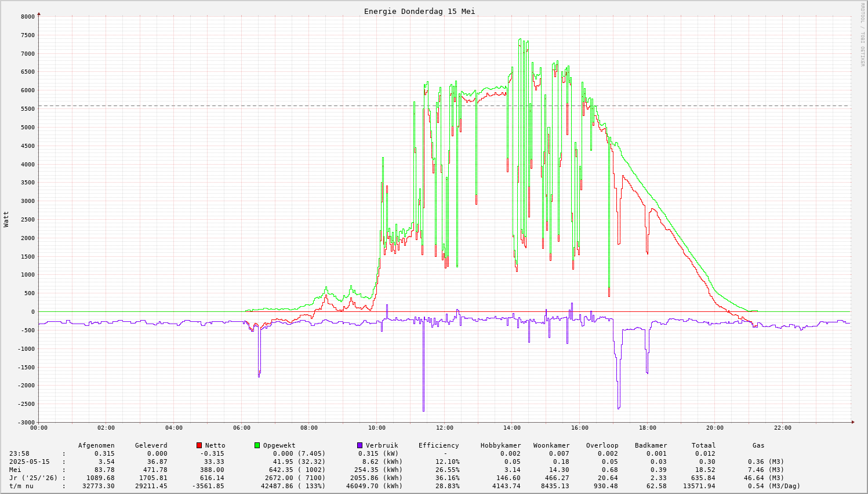868x494 pixels.
Task: Click the Gas column header
Action: [758, 445]
